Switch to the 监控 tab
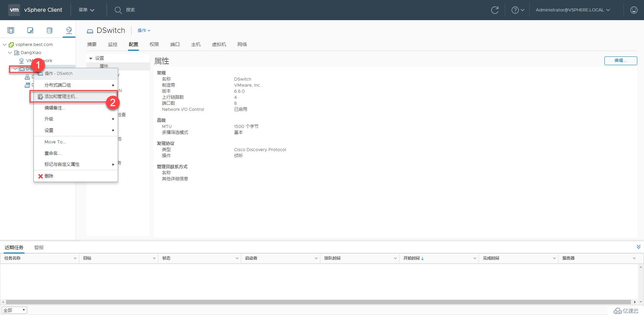 tap(113, 44)
